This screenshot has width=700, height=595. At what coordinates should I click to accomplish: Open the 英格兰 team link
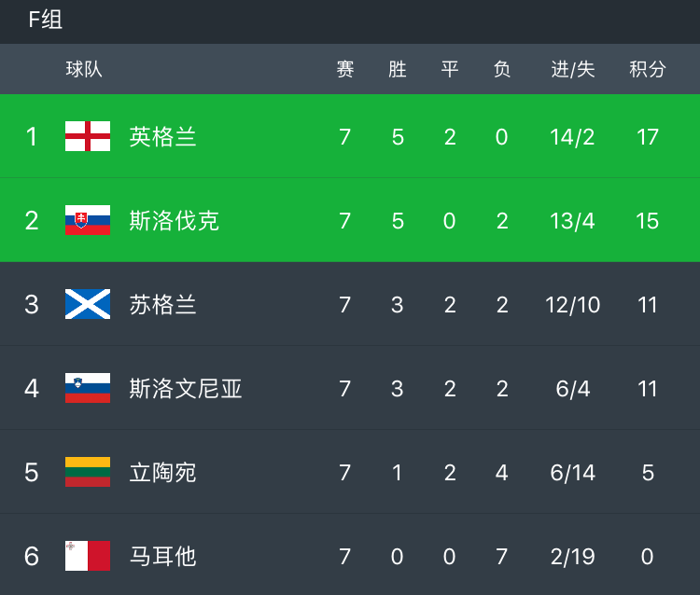pyautogui.click(x=163, y=136)
